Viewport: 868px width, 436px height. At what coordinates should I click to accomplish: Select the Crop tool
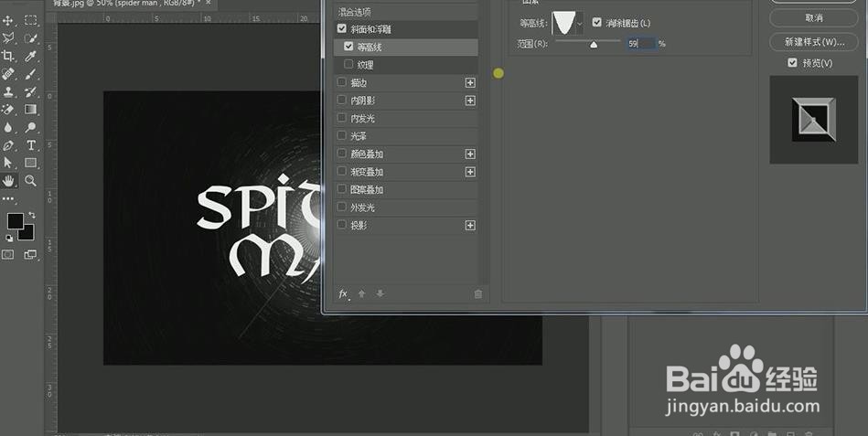coord(8,56)
